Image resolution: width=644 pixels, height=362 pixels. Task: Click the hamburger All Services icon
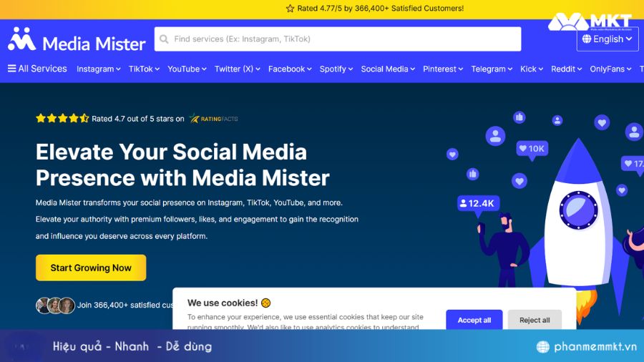point(12,69)
